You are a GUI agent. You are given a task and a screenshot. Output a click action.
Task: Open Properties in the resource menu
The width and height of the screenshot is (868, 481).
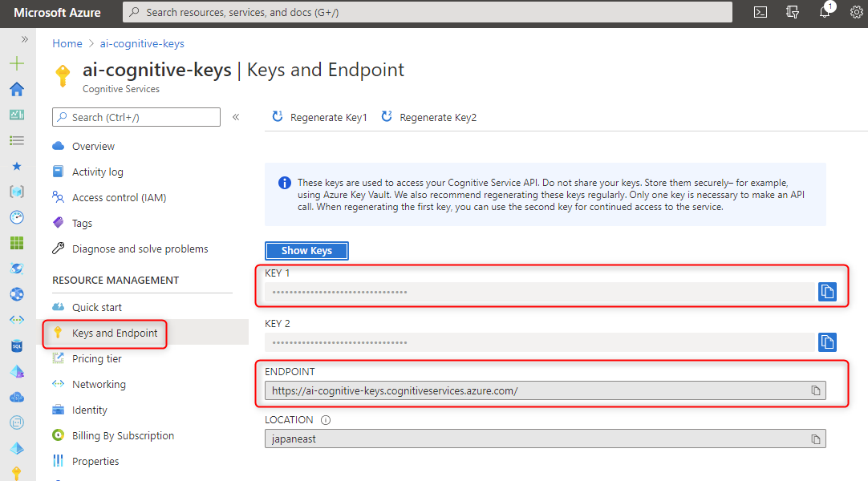[x=95, y=461]
